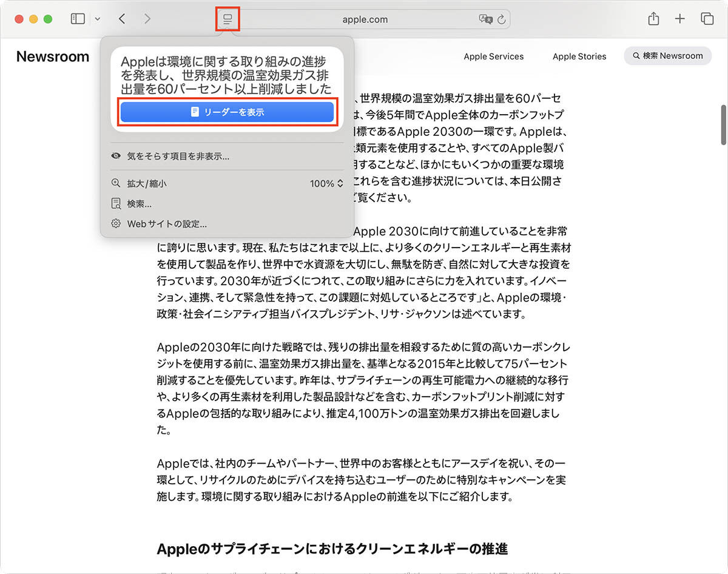Show the tab overview icon
The height and width of the screenshot is (574, 728).
(x=707, y=19)
